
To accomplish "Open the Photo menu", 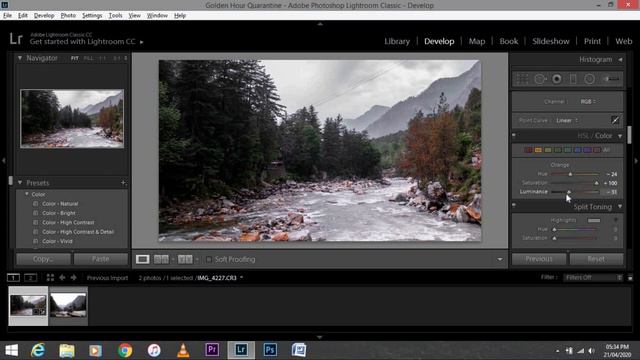I will [x=68, y=16].
